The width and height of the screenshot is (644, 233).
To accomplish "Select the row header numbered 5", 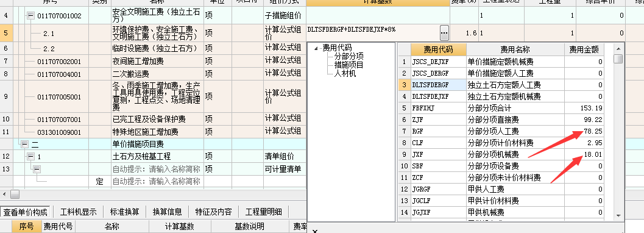I will tap(5, 33).
